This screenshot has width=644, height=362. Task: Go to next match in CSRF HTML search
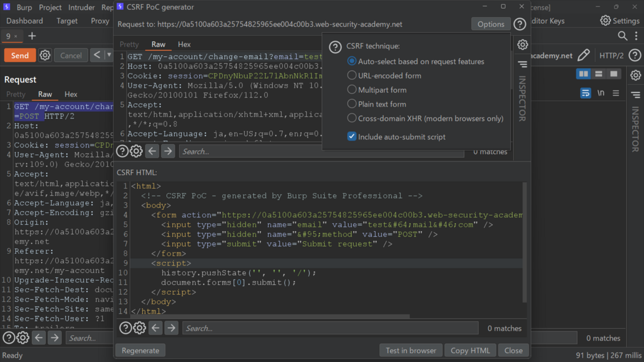(x=171, y=328)
